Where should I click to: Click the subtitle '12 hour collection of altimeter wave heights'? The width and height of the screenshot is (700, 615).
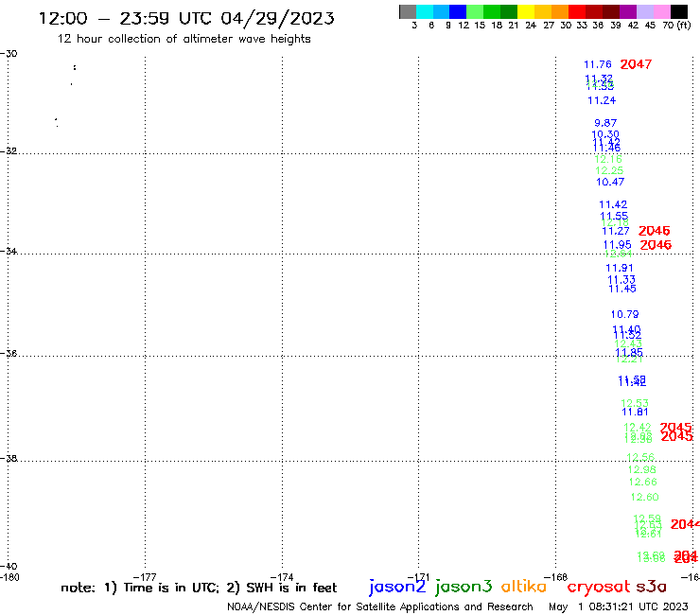click(x=184, y=39)
